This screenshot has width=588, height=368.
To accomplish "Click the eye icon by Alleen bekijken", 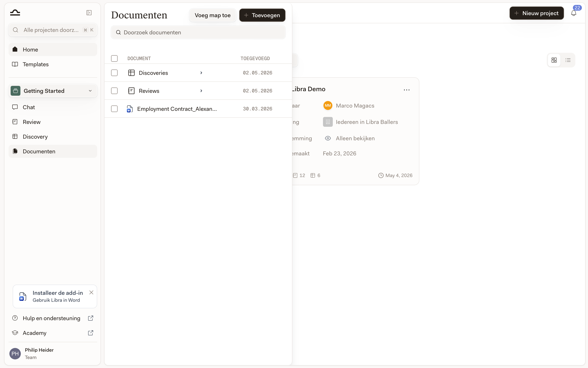I will pos(328,138).
